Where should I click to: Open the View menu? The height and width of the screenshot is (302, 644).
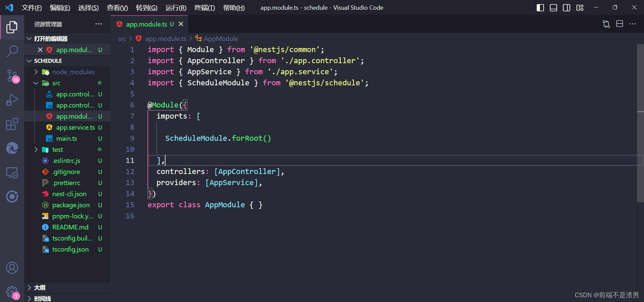point(117,8)
